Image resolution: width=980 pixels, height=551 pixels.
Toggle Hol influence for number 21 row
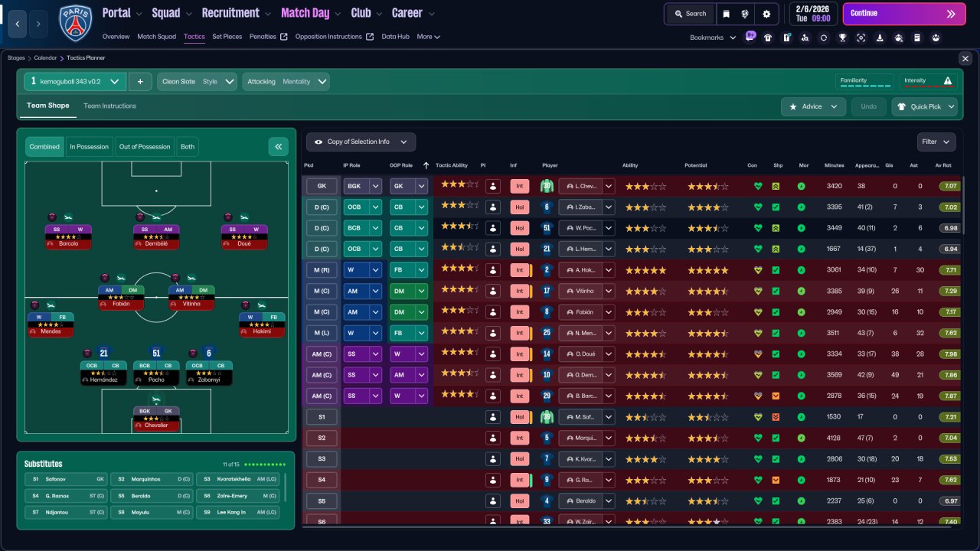pos(519,249)
